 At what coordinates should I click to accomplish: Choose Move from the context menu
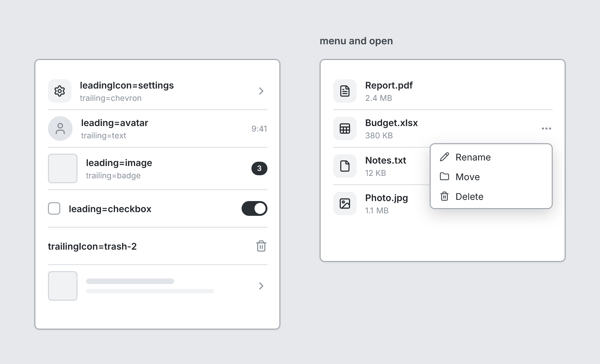click(491, 177)
